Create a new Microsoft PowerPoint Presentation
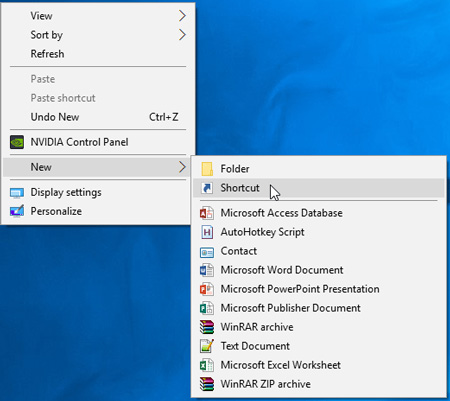This screenshot has height=401, width=450. pyautogui.click(x=319, y=289)
